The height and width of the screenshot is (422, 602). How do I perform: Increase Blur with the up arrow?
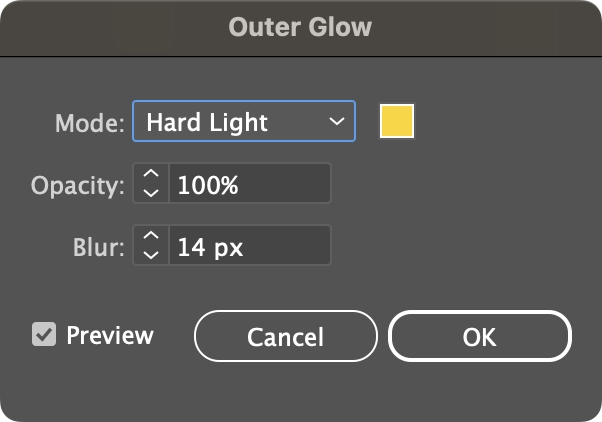(151, 236)
